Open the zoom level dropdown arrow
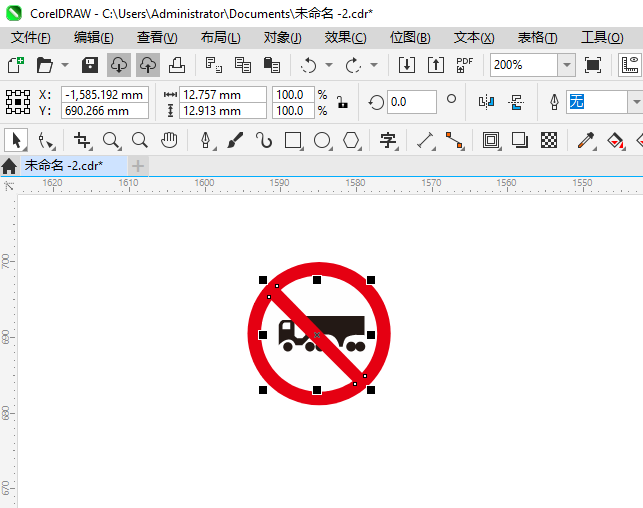 (x=567, y=65)
